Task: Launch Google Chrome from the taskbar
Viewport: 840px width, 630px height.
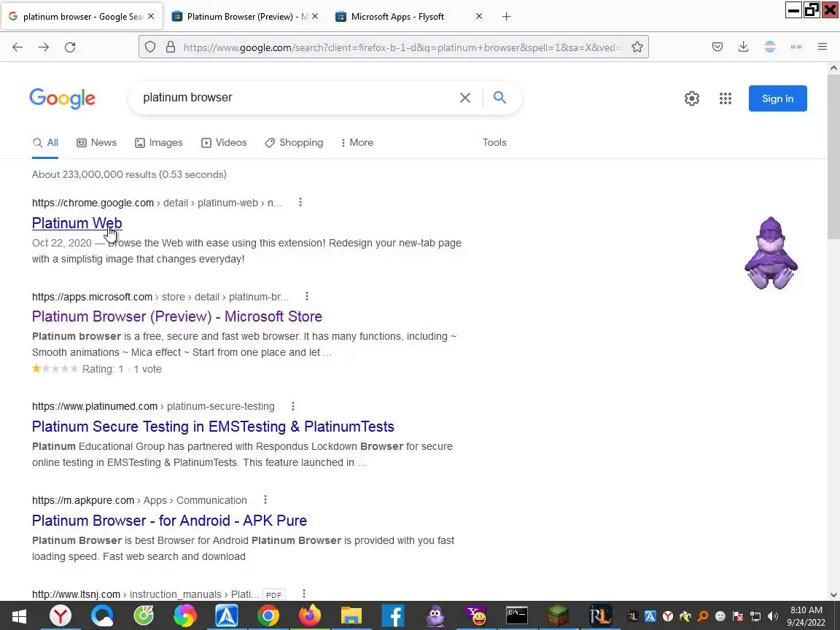Action: [268, 616]
